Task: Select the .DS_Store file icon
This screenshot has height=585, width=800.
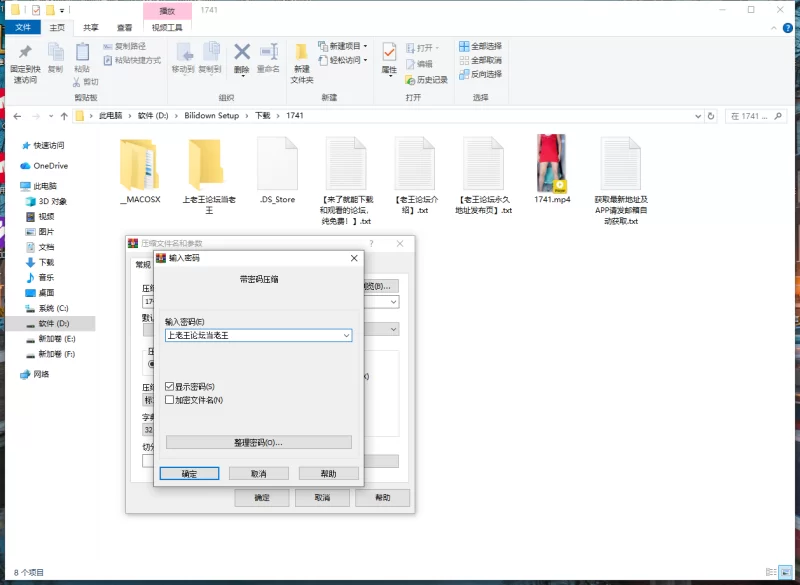Action: (277, 165)
